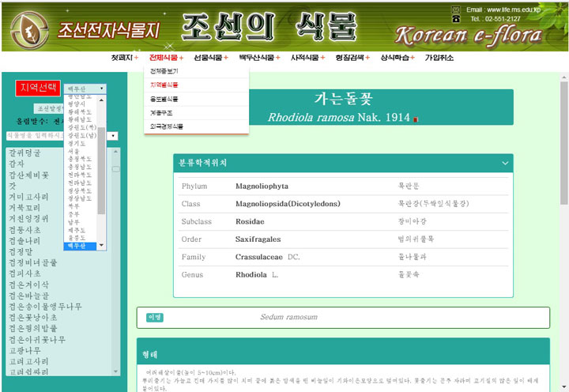The height and width of the screenshot is (392, 569).
Task: Click the red 지역선택 button
Action: (x=38, y=89)
